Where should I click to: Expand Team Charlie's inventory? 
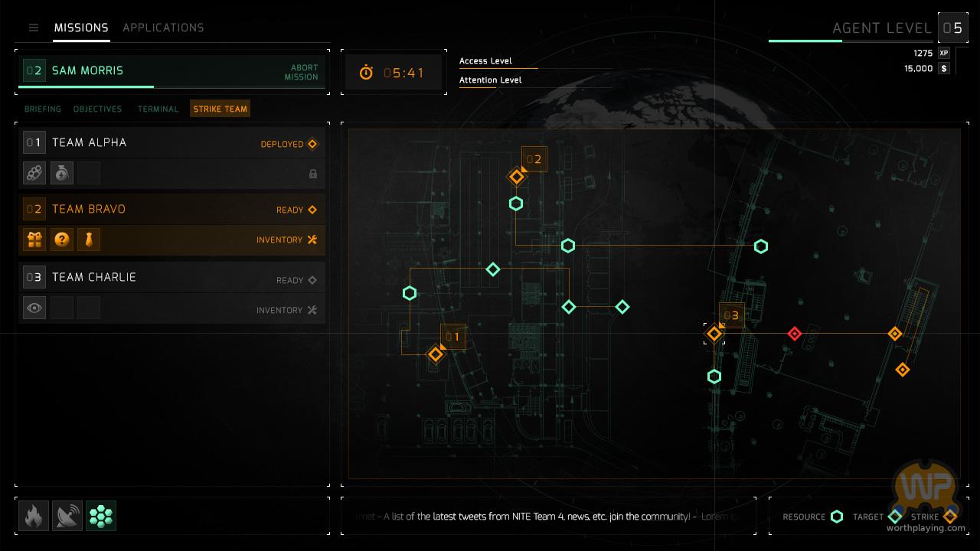coord(286,310)
